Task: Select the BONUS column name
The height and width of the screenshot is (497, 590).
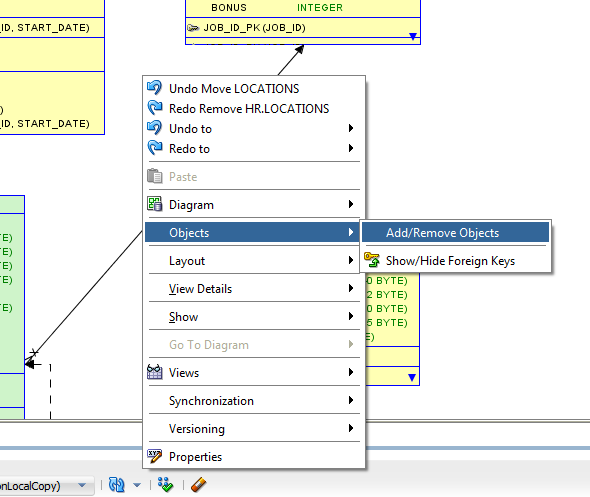Action: (x=229, y=8)
